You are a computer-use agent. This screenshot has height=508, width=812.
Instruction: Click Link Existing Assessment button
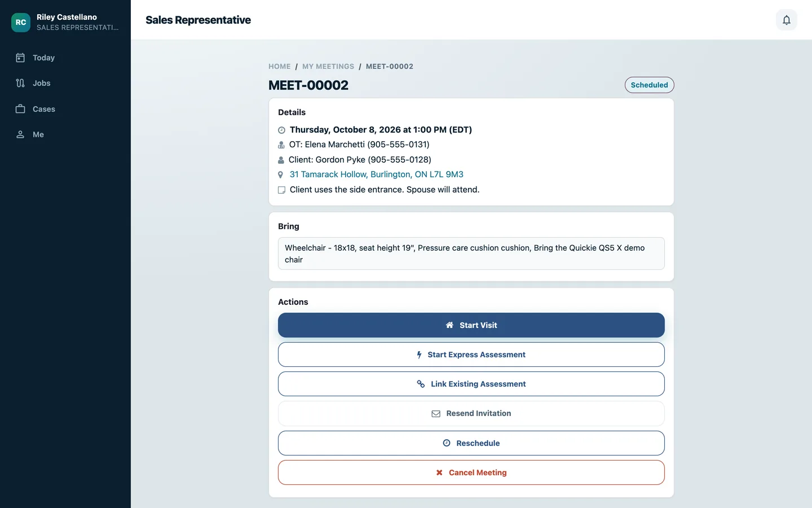[x=471, y=384]
